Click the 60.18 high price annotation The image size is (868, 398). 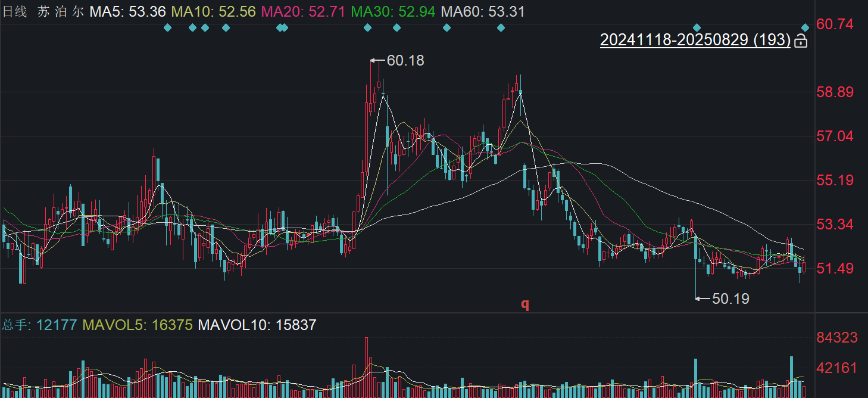tap(405, 60)
